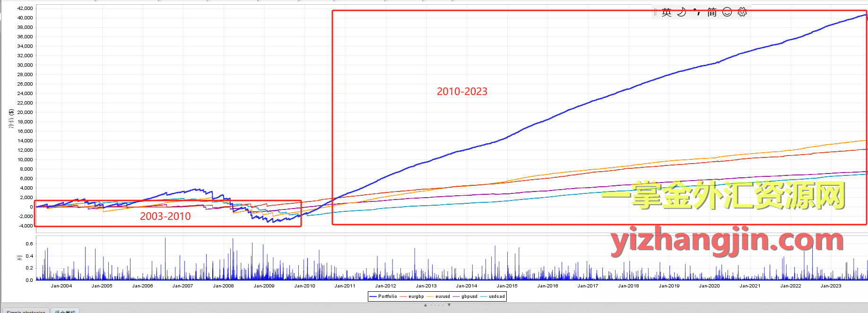Click the Jan-2010 x-axis label
This screenshot has width=868, height=313.
(x=304, y=286)
